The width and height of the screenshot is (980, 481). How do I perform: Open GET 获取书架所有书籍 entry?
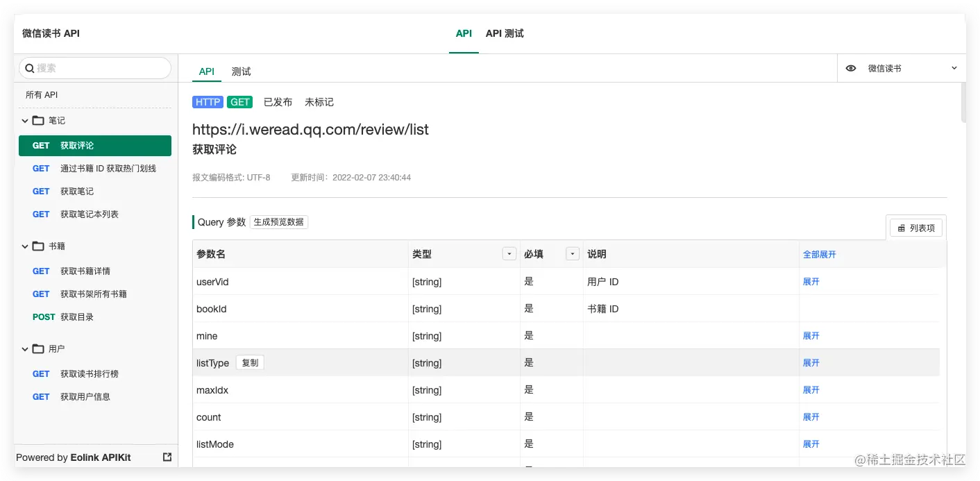click(x=95, y=294)
